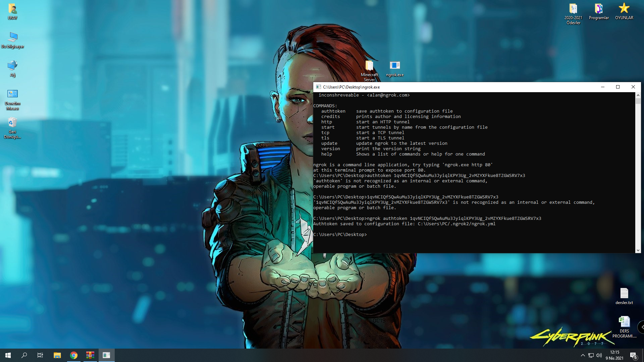Open the notification action center
Screen dimensions: 644x362
tap(633, 355)
